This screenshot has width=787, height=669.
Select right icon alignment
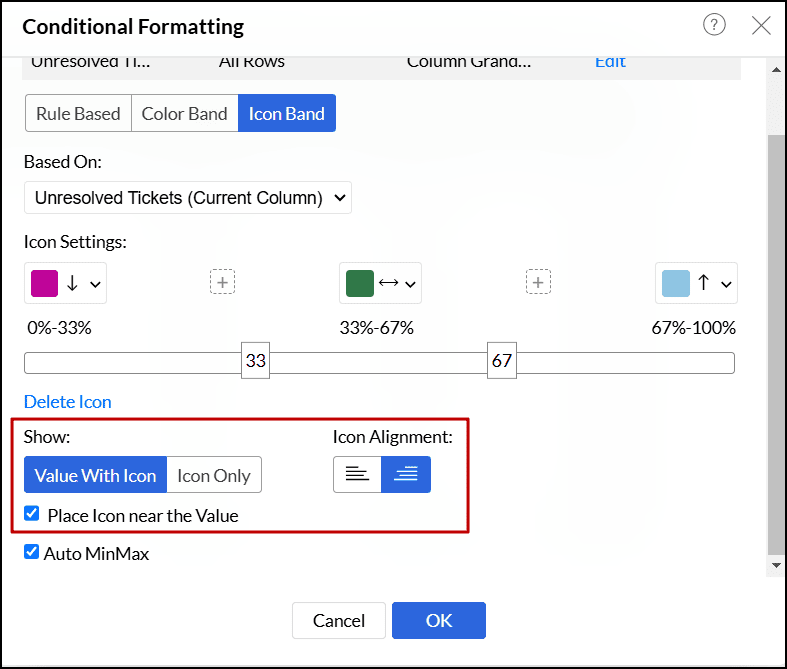(406, 475)
